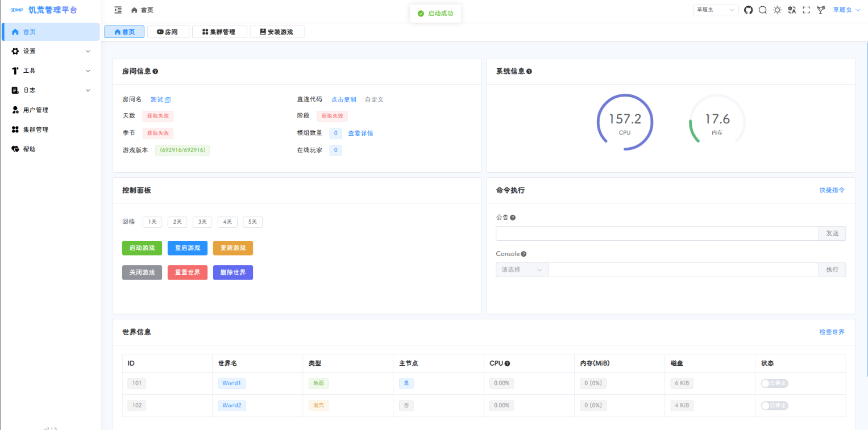
Task: Click the room name 测试 link
Action: click(x=156, y=99)
